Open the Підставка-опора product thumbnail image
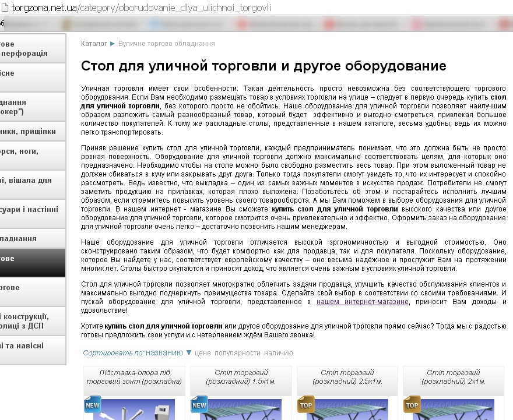 (x=134, y=410)
